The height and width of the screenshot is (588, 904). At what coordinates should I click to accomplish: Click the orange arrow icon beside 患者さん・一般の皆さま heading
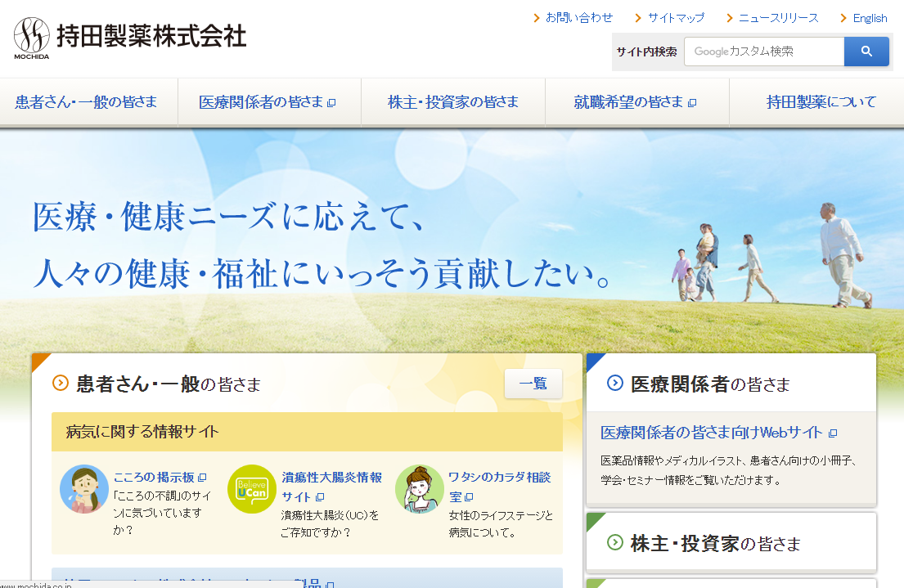pos(61,383)
